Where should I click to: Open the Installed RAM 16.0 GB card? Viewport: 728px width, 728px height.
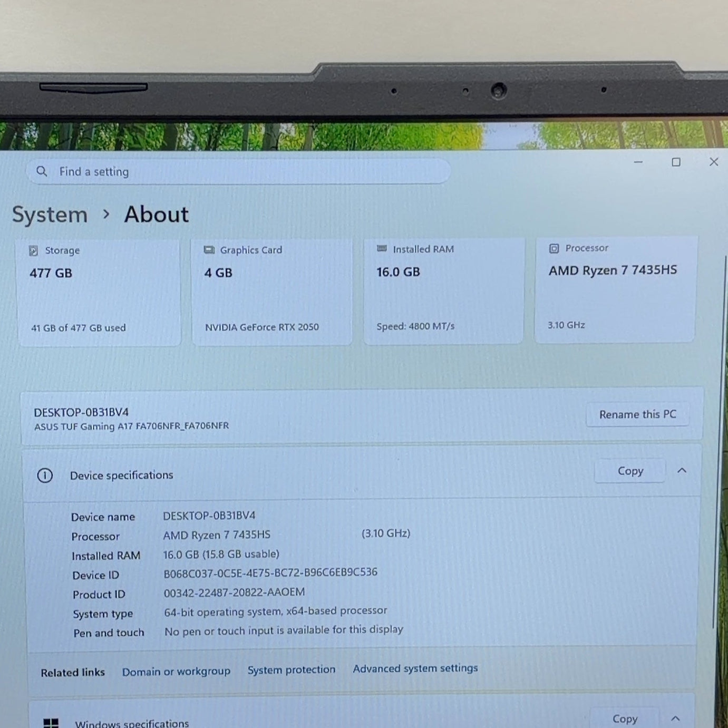pyautogui.click(x=444, y=291)
